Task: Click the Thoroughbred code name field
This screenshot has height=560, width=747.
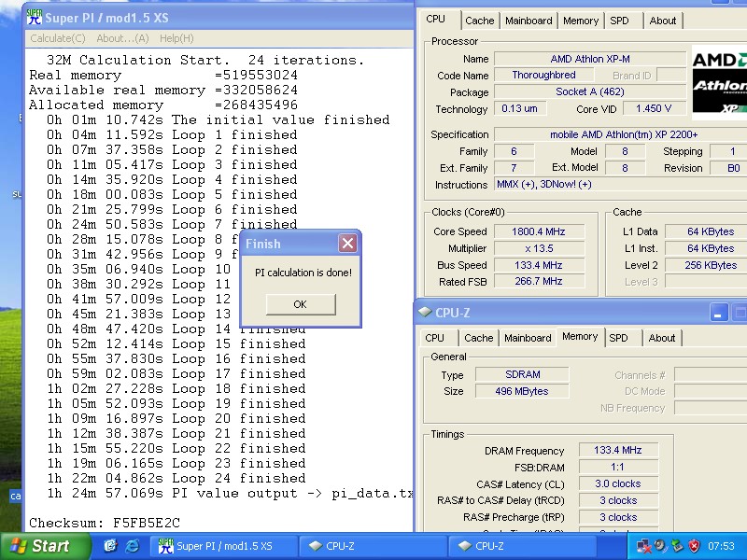Action: pos(543,75)
